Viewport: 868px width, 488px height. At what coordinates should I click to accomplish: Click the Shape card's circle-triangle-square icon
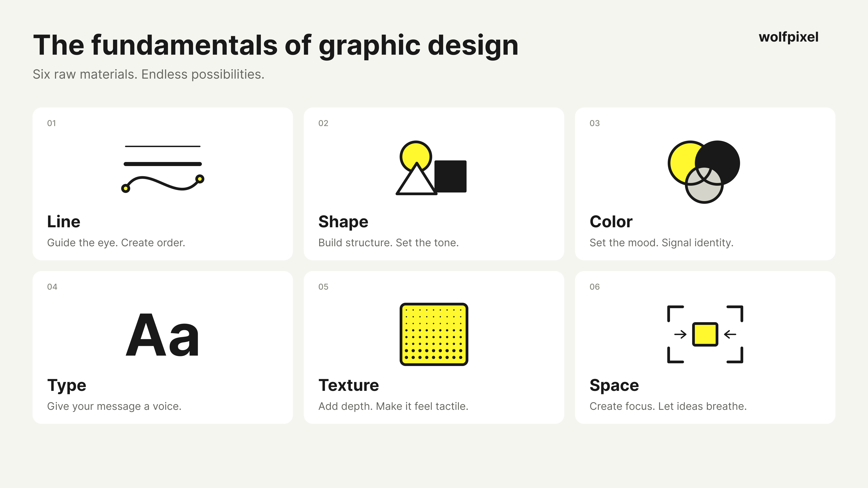point(431,168)
